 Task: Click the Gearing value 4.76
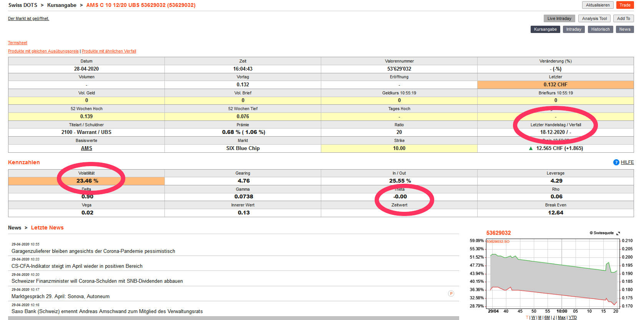coord(244,181)
